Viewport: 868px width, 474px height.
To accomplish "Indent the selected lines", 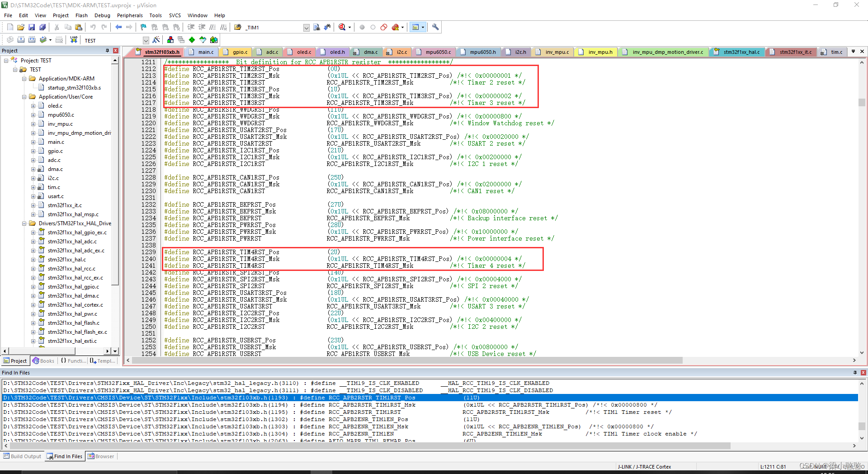I will [x=191, y=27].
